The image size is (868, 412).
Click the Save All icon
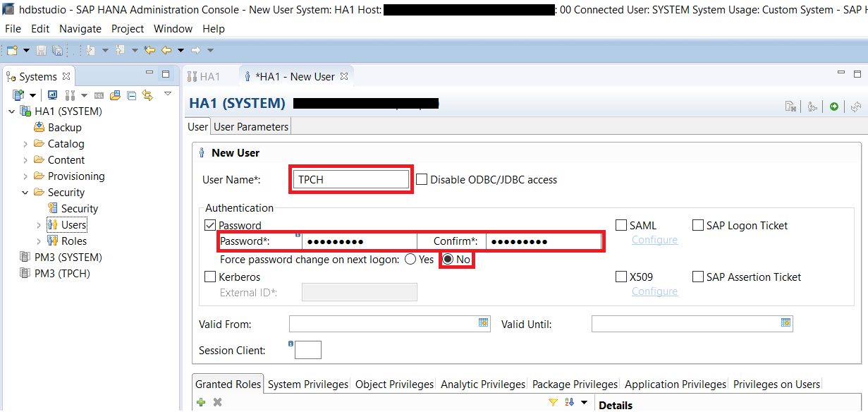click(x=57, y=50)
